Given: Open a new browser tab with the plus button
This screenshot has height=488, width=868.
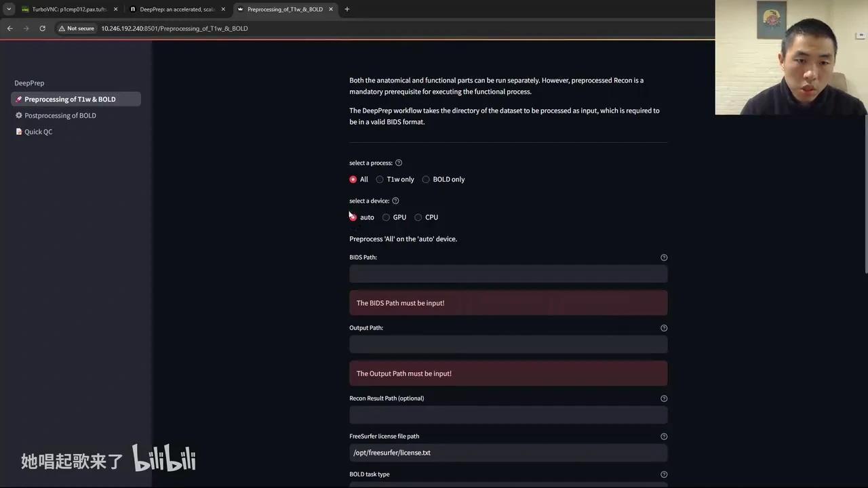Looking at the screenshot, I should coord(347,9).
